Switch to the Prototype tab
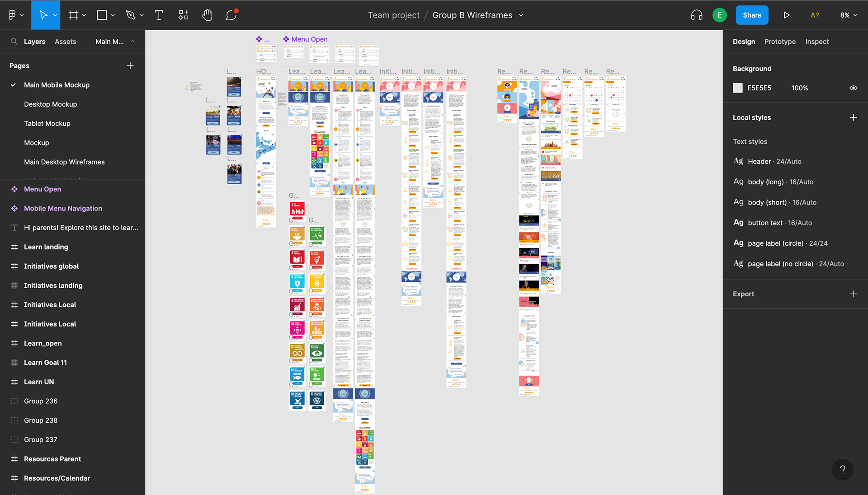 tap(780, 42)
